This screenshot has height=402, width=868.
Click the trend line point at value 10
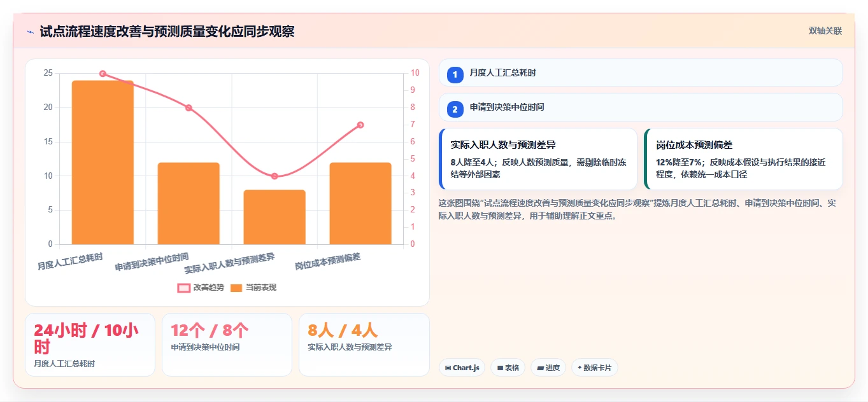pyautogui.click(x=103, y=74)
